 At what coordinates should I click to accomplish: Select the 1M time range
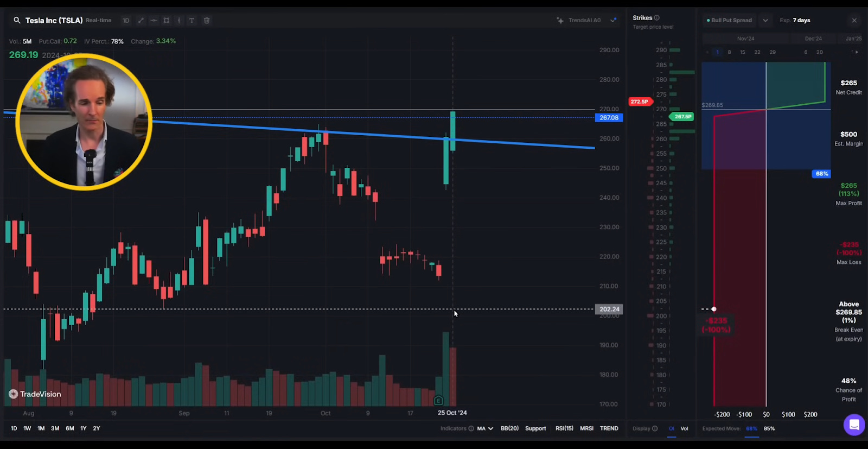click(x=41, y=428)
